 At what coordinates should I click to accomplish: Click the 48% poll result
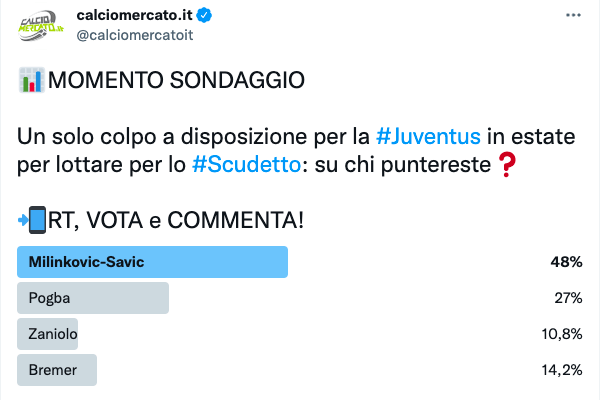click(x=568, y=262)
